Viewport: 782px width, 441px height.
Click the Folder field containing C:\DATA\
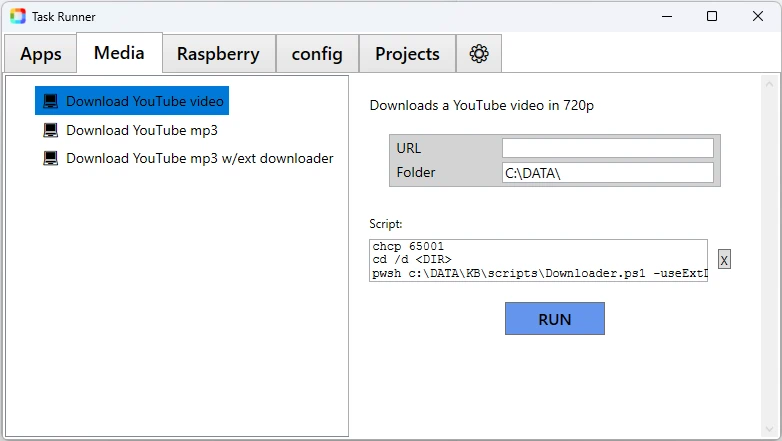607,173
